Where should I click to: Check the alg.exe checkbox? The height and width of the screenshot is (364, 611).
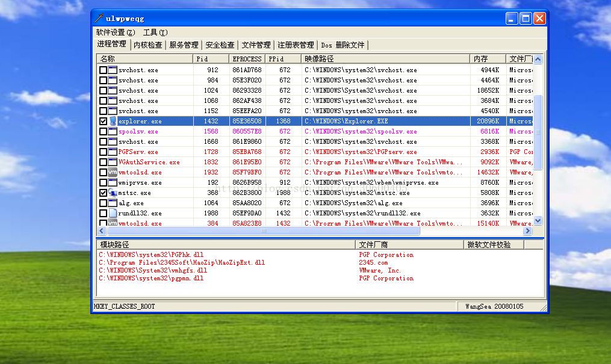coord(103,203)
